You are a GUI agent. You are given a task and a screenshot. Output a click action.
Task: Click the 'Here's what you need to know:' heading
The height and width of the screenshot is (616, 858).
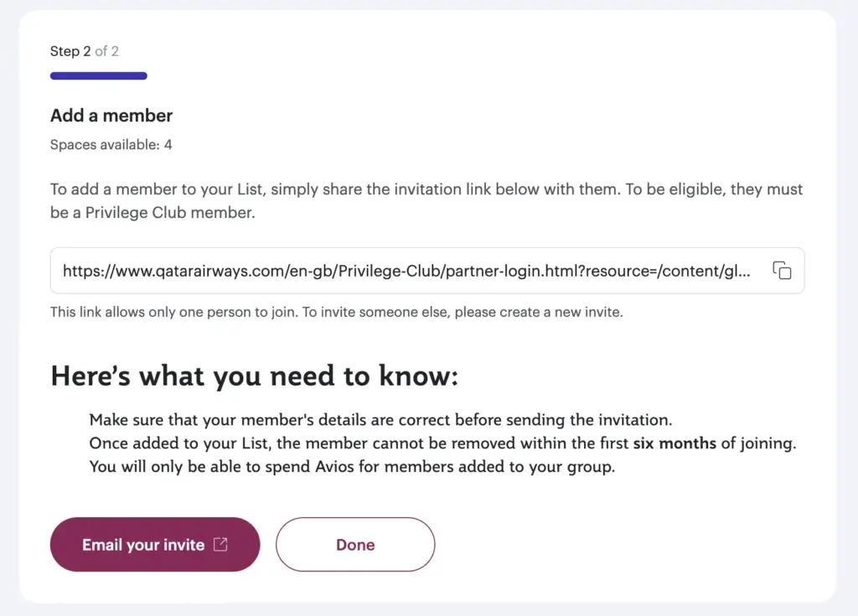(x=255, y=376)
